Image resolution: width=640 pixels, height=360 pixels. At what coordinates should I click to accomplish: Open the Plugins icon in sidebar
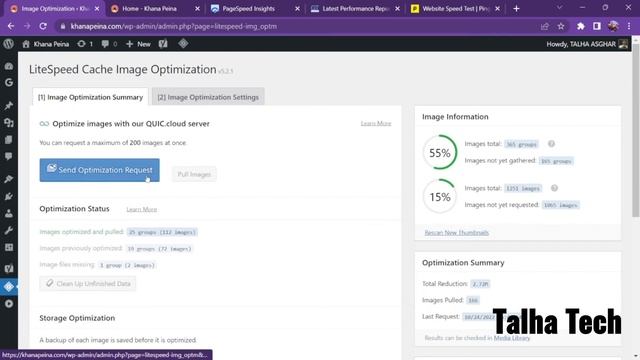click(9, 196)
